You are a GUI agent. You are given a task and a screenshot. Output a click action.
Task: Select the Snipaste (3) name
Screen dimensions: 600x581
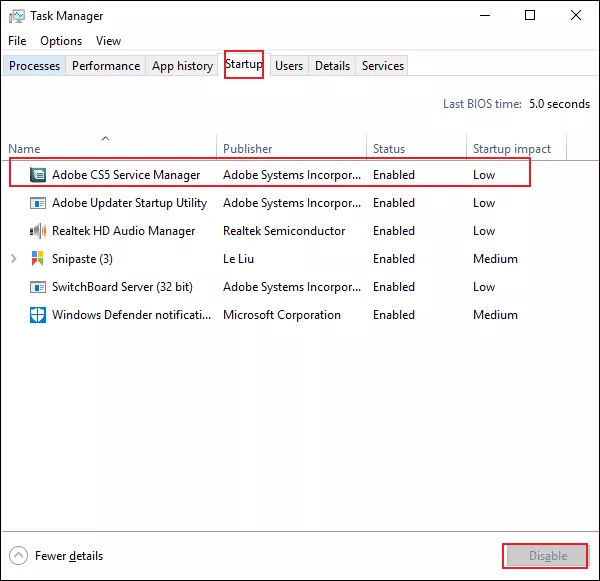[82, 259]
